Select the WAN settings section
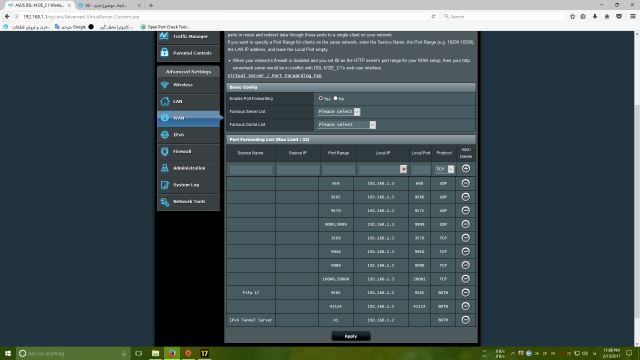 pyautogui.click(x=188, y=118)
